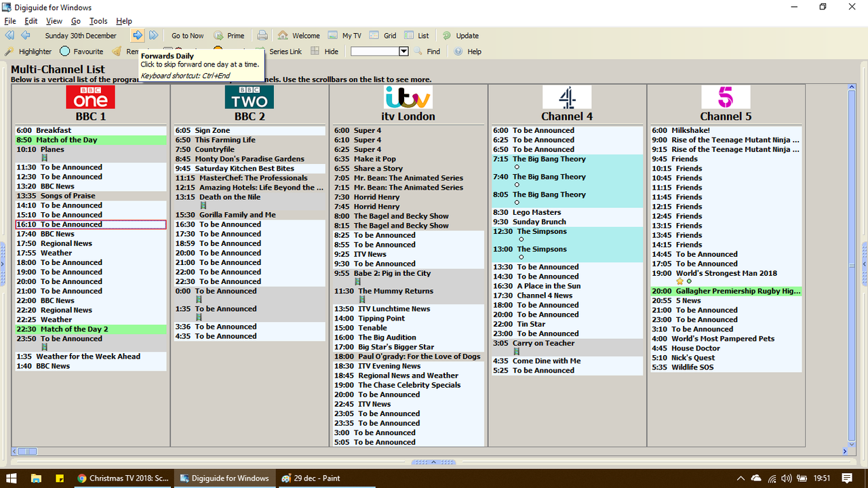Open the search box dropdown arrow
The image size is (868, 488).
click(403, 51)
